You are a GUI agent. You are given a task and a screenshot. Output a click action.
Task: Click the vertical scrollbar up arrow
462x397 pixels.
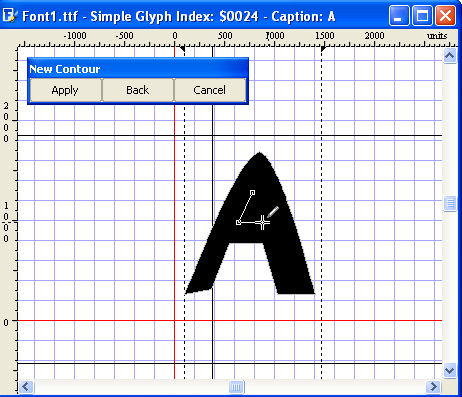(x=450, y=56)
